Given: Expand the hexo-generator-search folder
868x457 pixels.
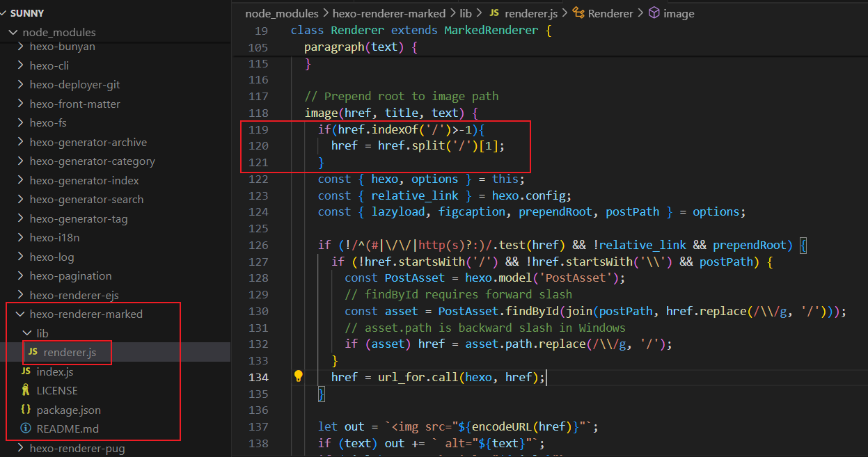Looking at the screenshot, I should 20,199.
